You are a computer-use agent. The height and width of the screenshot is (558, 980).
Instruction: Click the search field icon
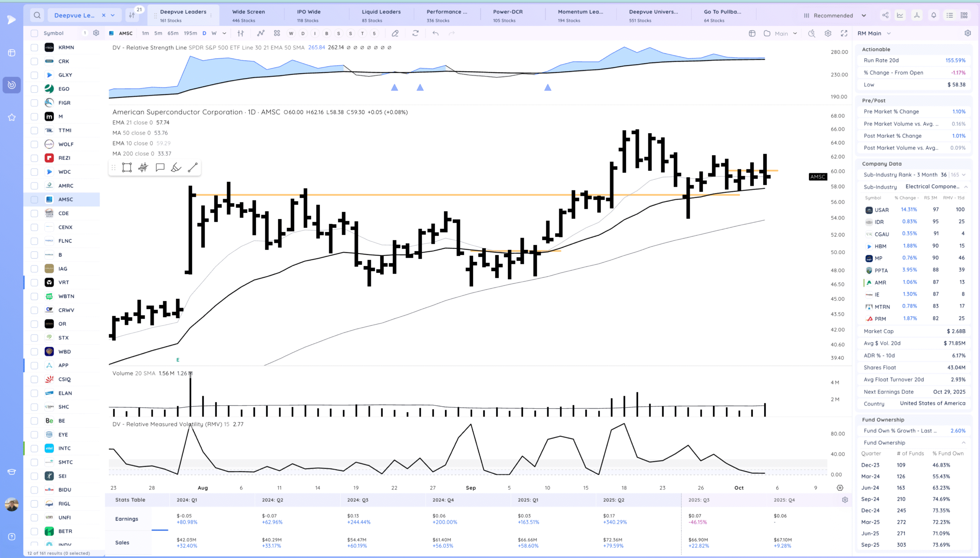(x=37, y=15)
